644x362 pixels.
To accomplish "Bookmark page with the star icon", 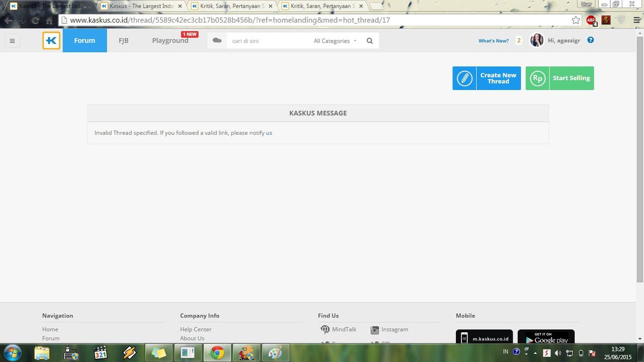I will (x=576, y=20).
